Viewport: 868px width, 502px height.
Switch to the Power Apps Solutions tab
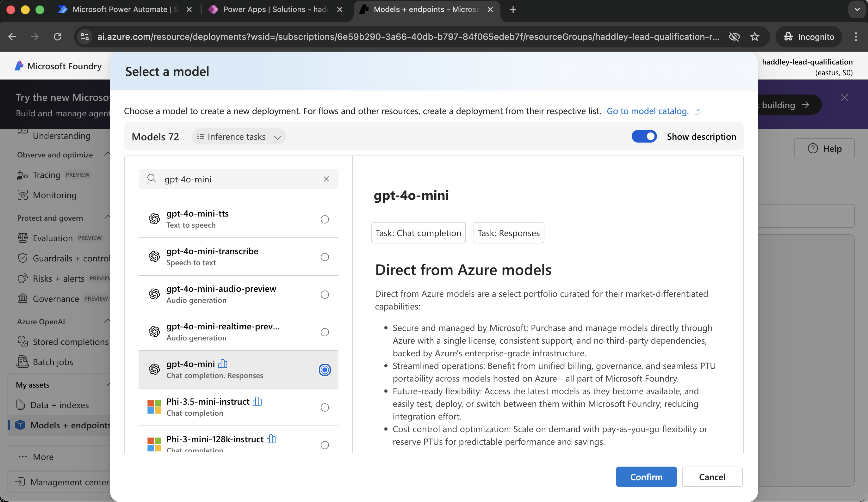[276, 9]
